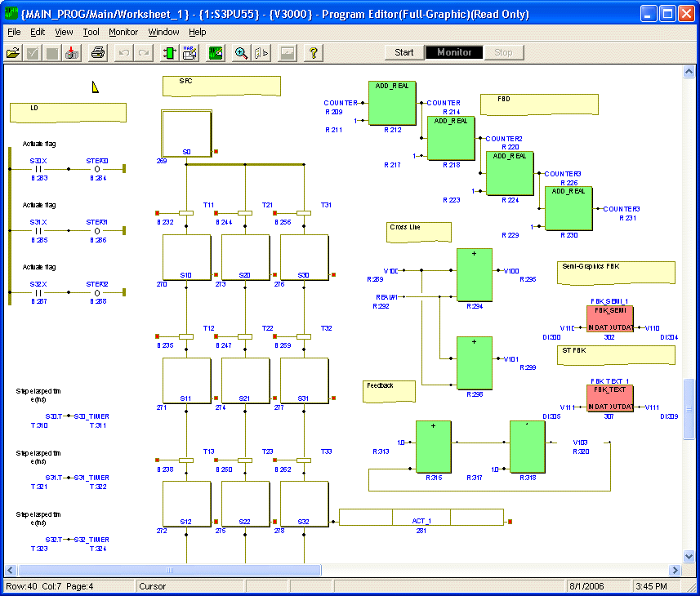
Task: Click the yellow question mark Help icon
Action: point(313,53)
